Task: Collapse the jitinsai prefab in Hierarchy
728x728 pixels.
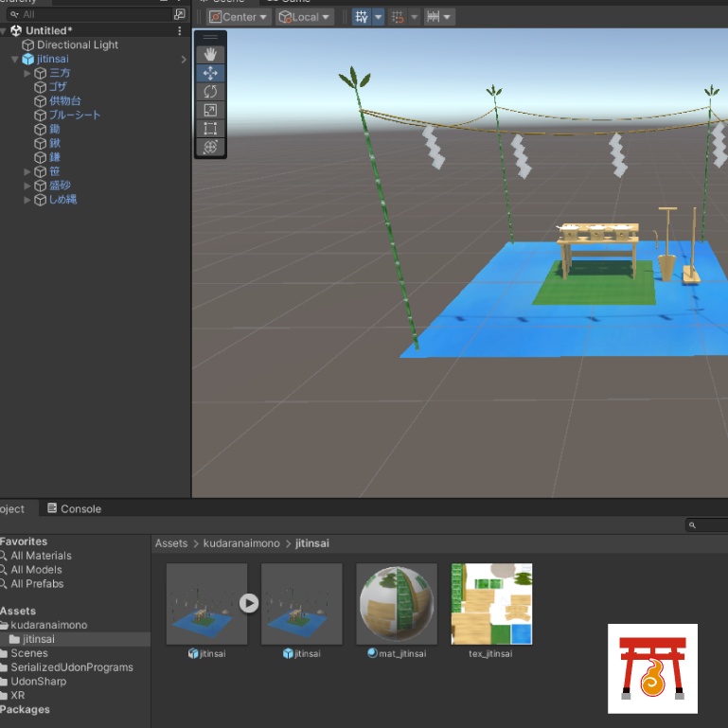Action: (15, 60)
